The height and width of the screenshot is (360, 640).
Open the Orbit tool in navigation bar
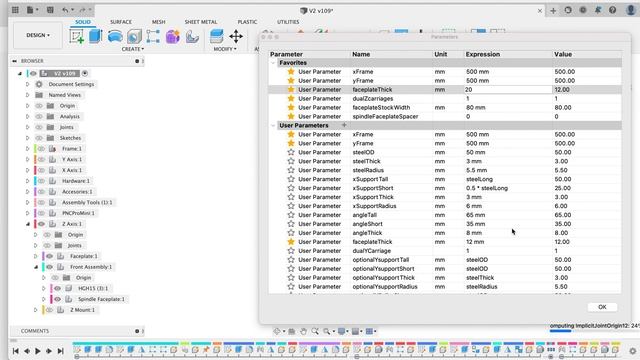click(x=278, y=331)
